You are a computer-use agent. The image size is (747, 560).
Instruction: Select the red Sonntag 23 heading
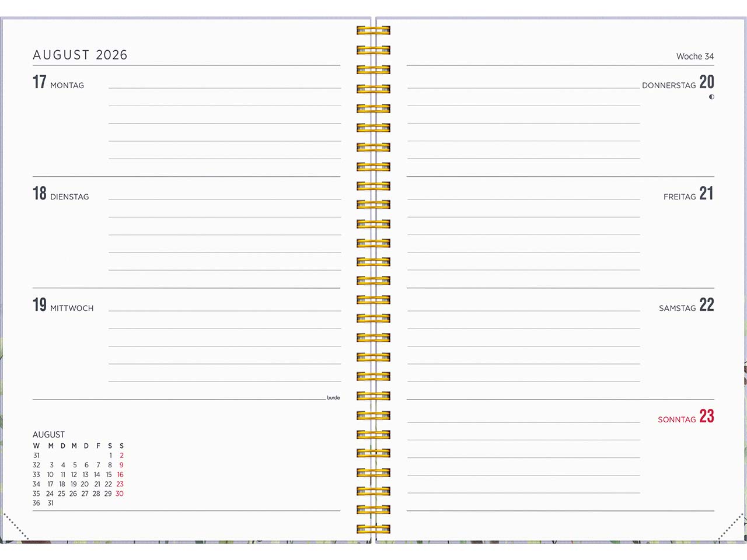686,417
